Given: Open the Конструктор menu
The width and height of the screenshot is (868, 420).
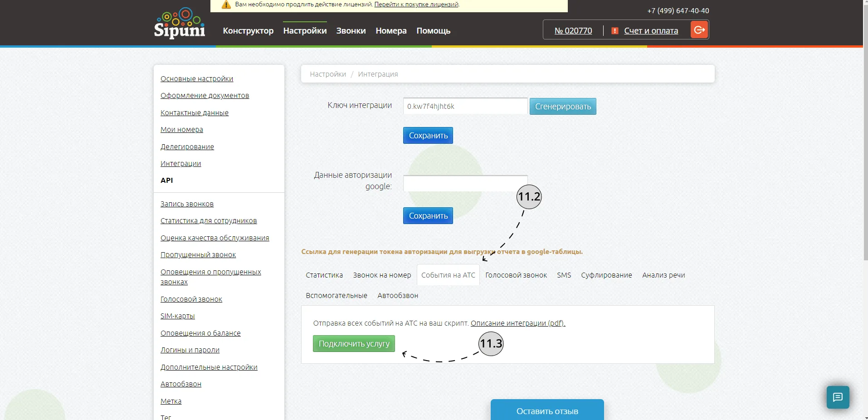Looking at the screenshot, I should tap(248, 31).
